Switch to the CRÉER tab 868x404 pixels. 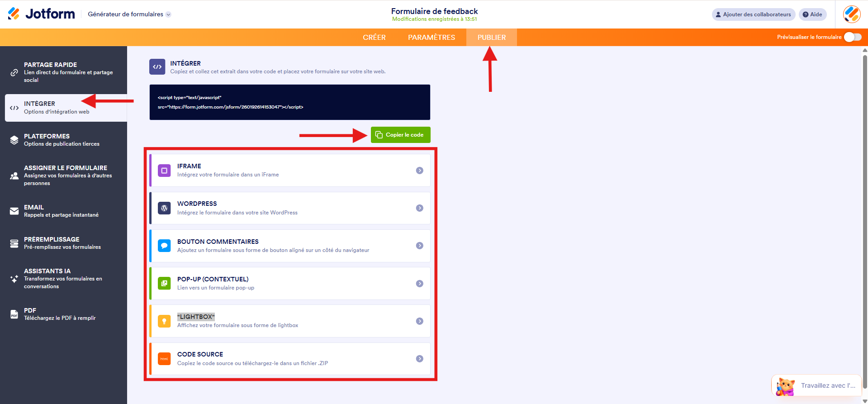coord(374,38)
